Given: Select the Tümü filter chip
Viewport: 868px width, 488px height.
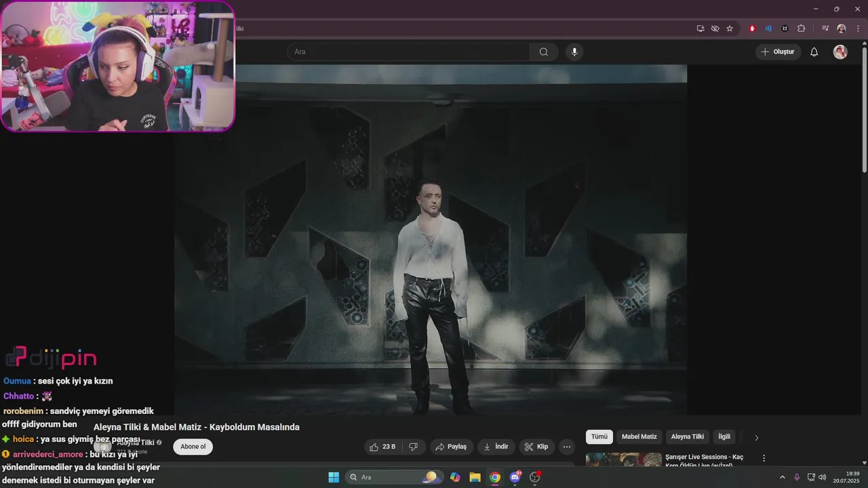Looking at the screenshot, I should pyautogui.click(x=599, y=437).
